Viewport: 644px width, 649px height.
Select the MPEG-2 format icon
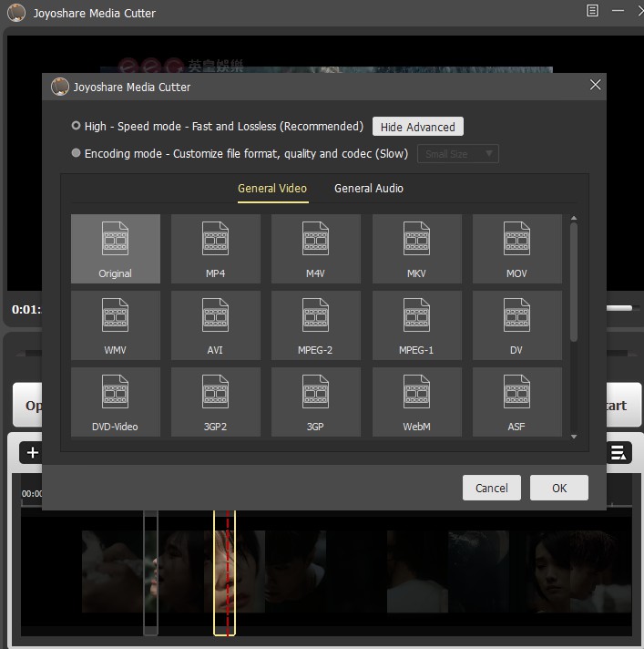(x=316, y=325)
